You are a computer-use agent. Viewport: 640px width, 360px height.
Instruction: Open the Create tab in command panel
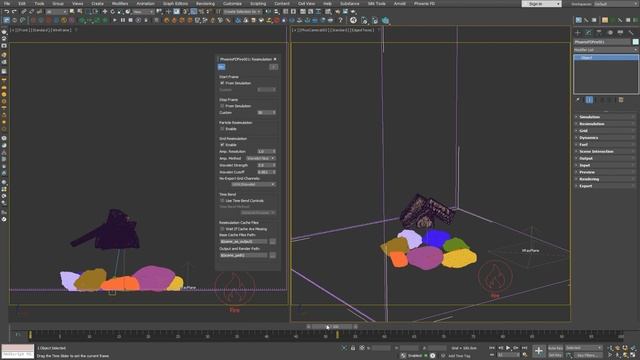[x=578, y=32]
